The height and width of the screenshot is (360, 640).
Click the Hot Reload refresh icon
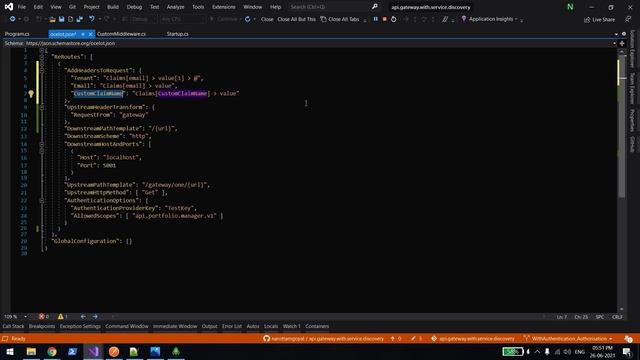(247, 19)
